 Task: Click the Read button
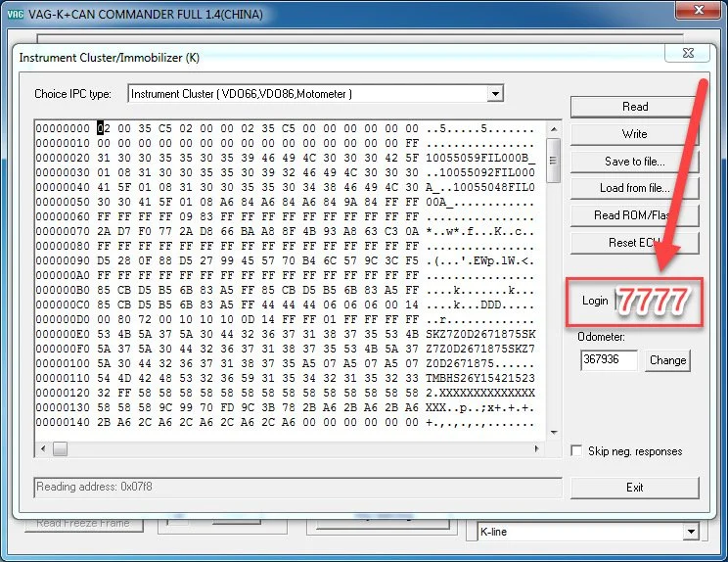pyautogui.click(x=634, y=107)
